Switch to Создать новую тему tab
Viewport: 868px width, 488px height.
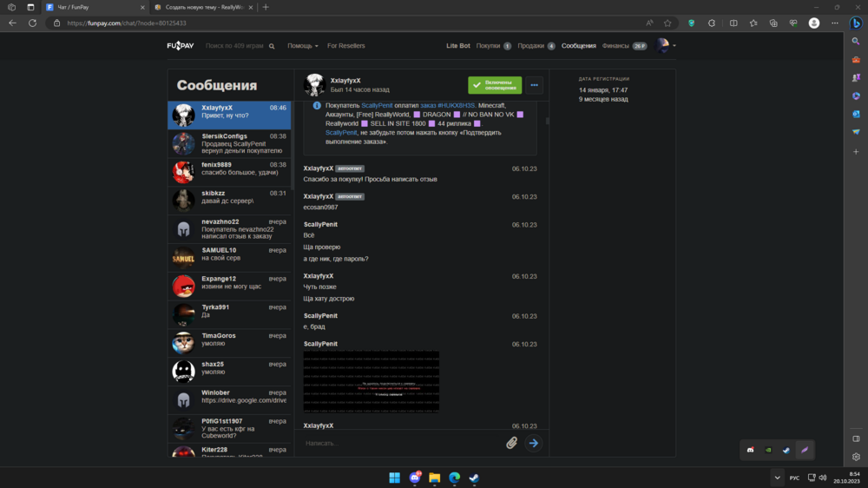(x=202, y=7)
